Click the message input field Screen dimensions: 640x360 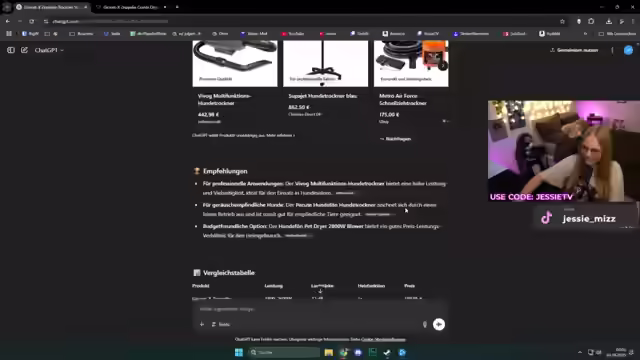[x=320, y=309]
